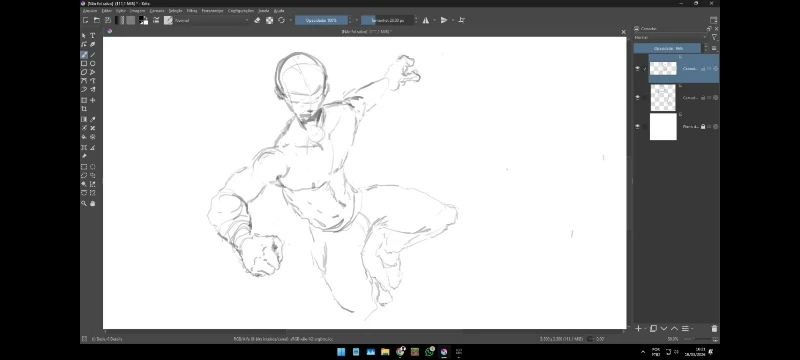800x360 pixels.
Task: Open the toolbar Normal blending mode dropdown
Action: pyautogui.click(x=211, y=20)
